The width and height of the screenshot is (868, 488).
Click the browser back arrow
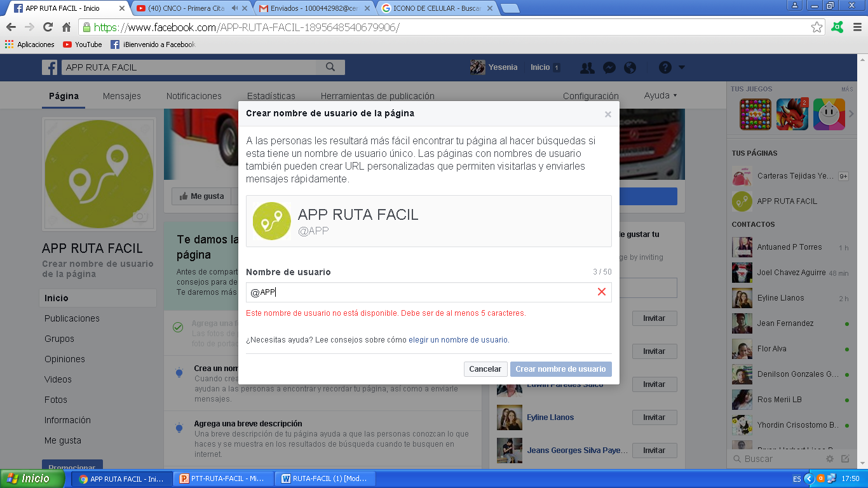pyautogui.click(x=11, y=27)
